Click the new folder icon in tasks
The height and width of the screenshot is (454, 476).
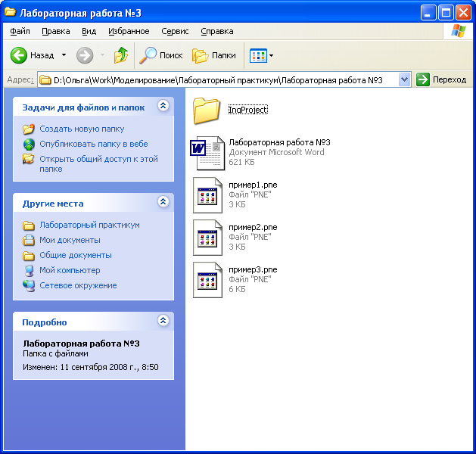29,129
